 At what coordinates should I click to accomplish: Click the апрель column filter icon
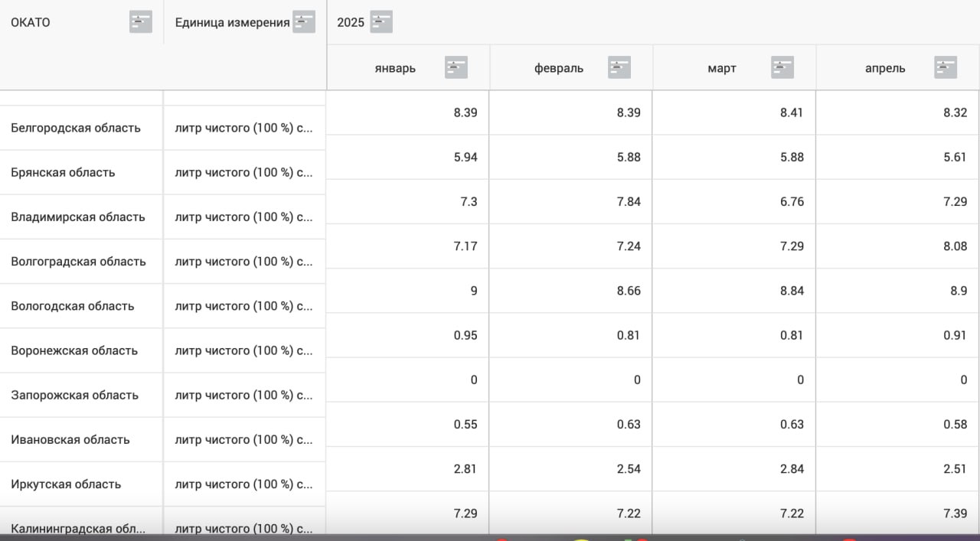click(946, 67)
